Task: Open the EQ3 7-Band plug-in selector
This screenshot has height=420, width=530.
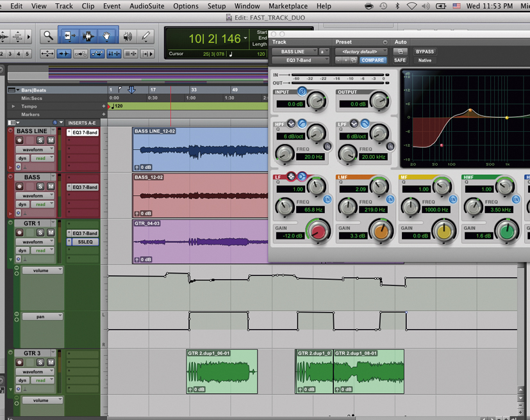Action: 301,60
